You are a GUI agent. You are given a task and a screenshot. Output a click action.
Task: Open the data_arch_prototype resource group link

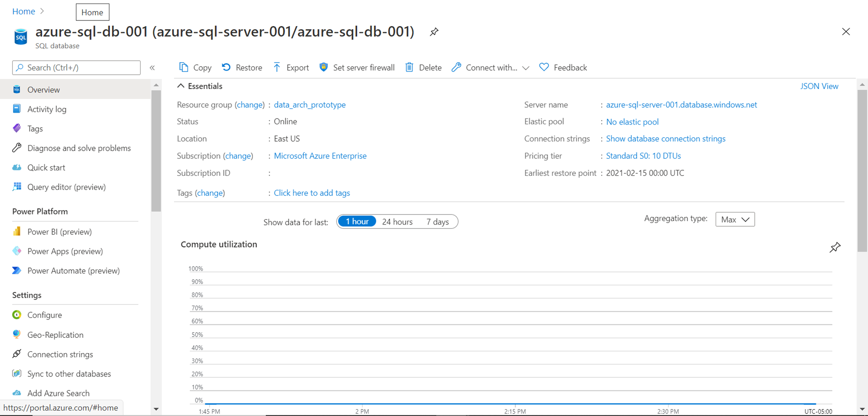310,105
